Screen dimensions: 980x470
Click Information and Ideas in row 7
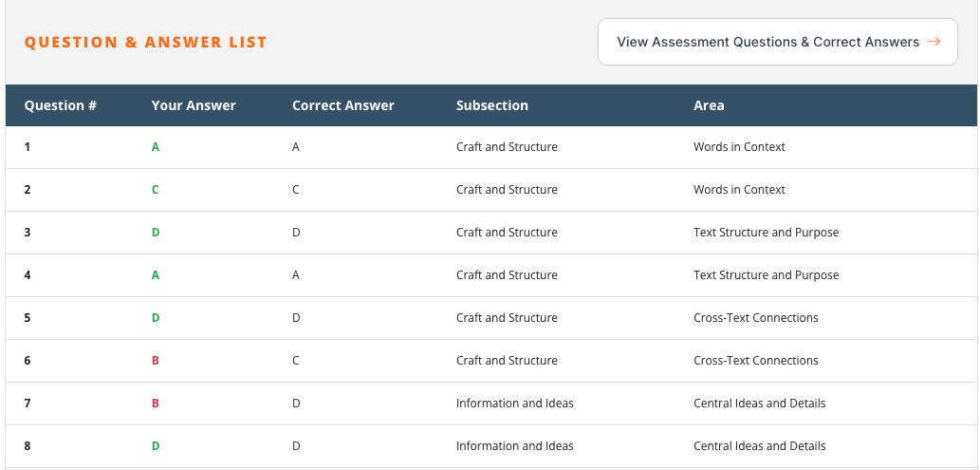514,404
